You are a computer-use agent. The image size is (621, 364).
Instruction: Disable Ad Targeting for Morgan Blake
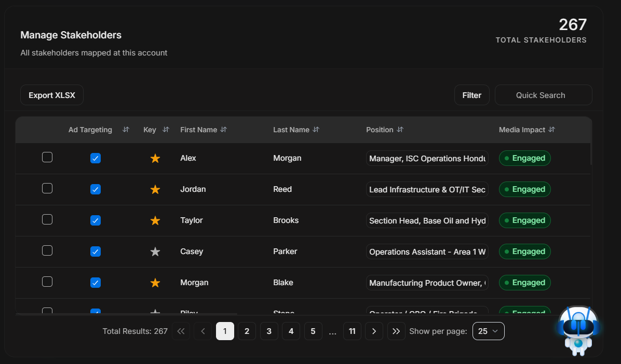(x=96, y=283)
